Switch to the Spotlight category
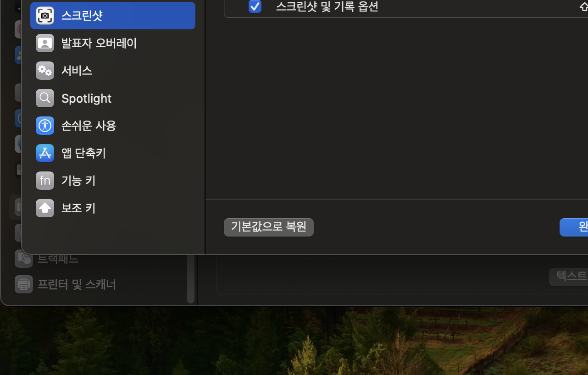This screenshot has height=375, width=588. [113, 98]
